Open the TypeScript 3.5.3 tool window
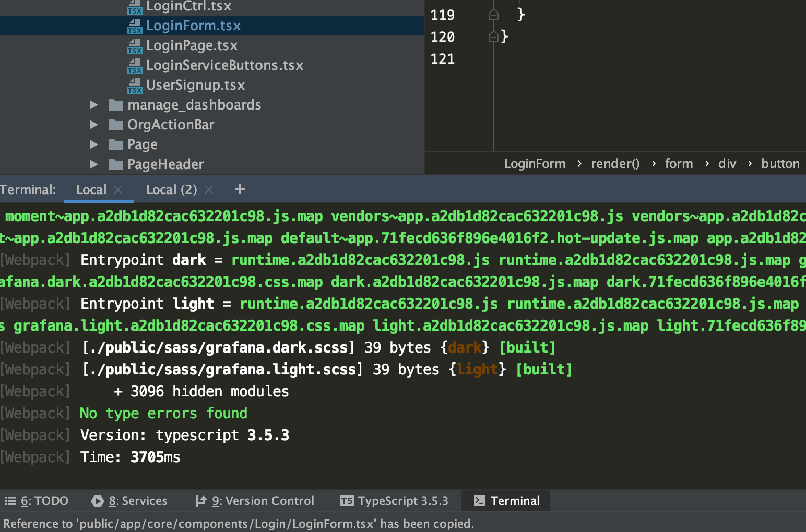This screenshot has width=806, height=532. coord(394,501)
